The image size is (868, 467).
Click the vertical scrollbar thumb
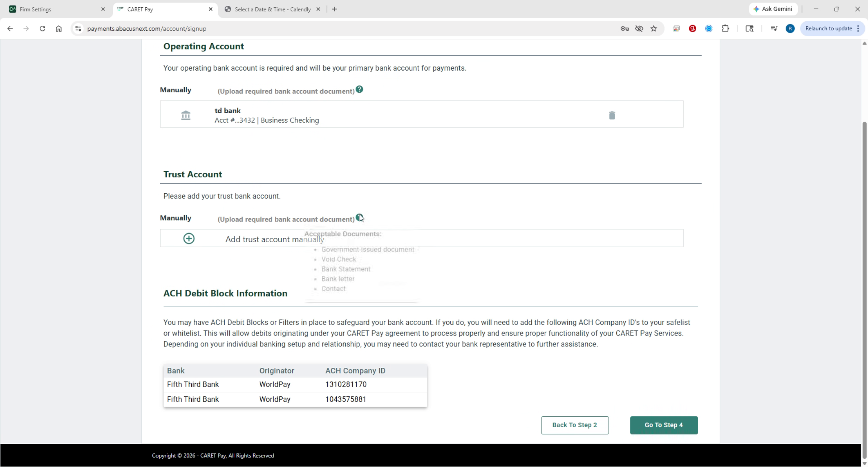pos(864,290)
